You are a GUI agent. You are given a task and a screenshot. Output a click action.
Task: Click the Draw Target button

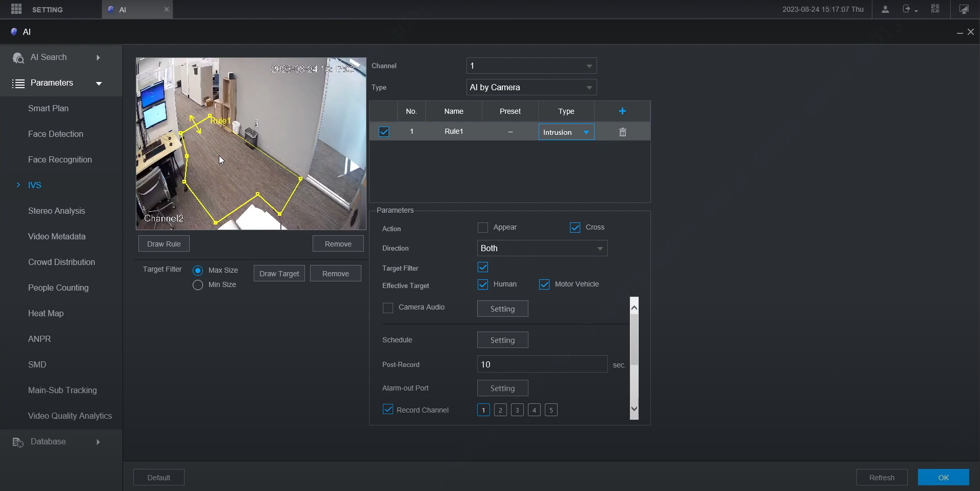[278, 273]
